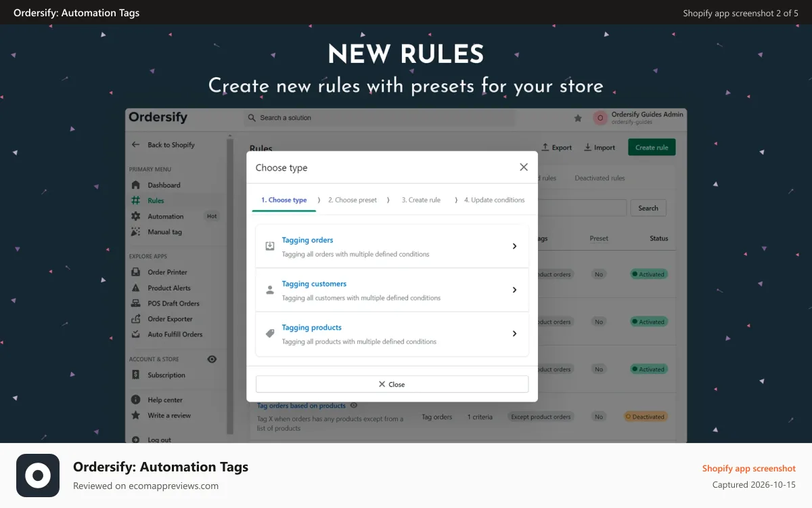This screenshot has height=508, width=812.
Task: Open the Tagging customers link
Action: click(314, 284)
